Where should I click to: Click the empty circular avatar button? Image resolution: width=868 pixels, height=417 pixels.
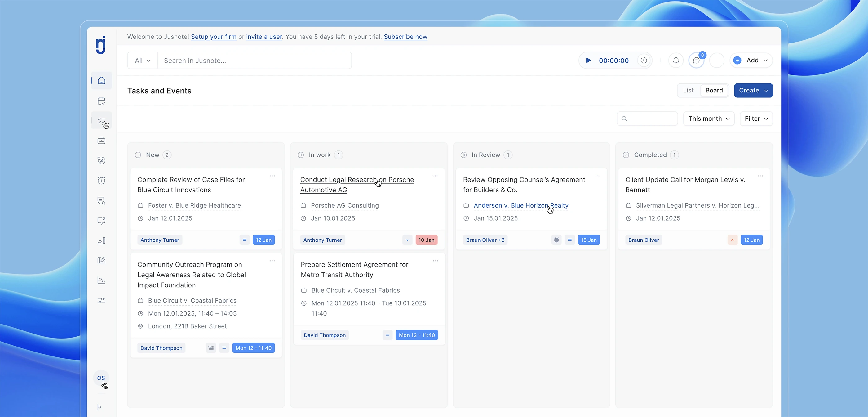(717, 61)
